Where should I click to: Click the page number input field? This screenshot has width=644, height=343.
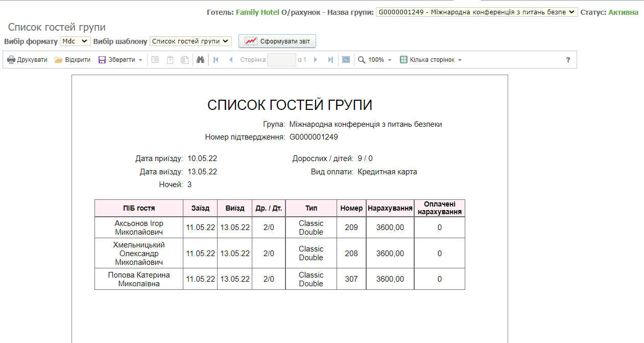pos(281,60)
